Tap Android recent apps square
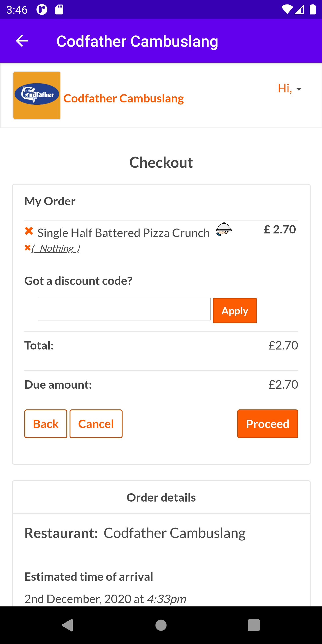This screenshot has height=644, width=322. [x=254, y=625]
